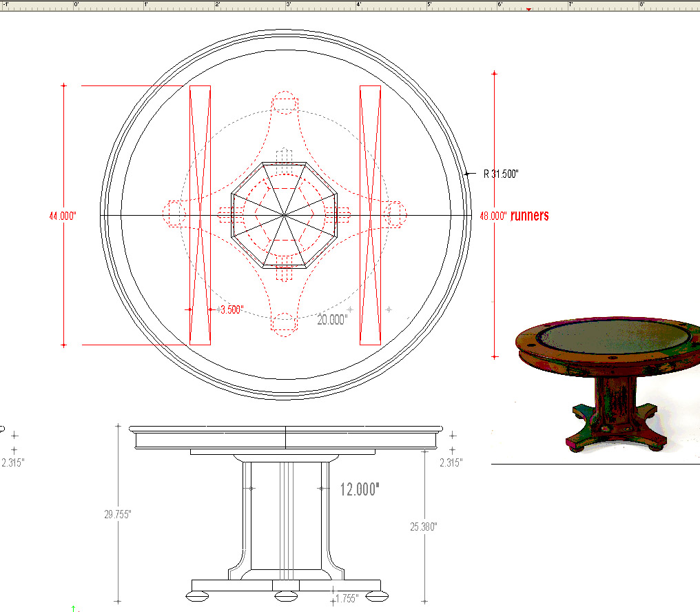Click the 3.500" runner width label

pyautogui.click(x=232, y=310)
